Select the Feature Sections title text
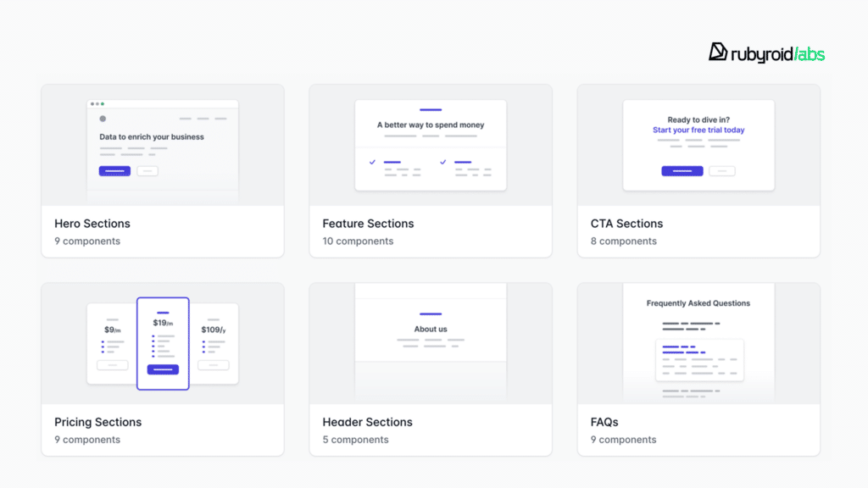Screen dimensions: 868x488 click(368, 224)
